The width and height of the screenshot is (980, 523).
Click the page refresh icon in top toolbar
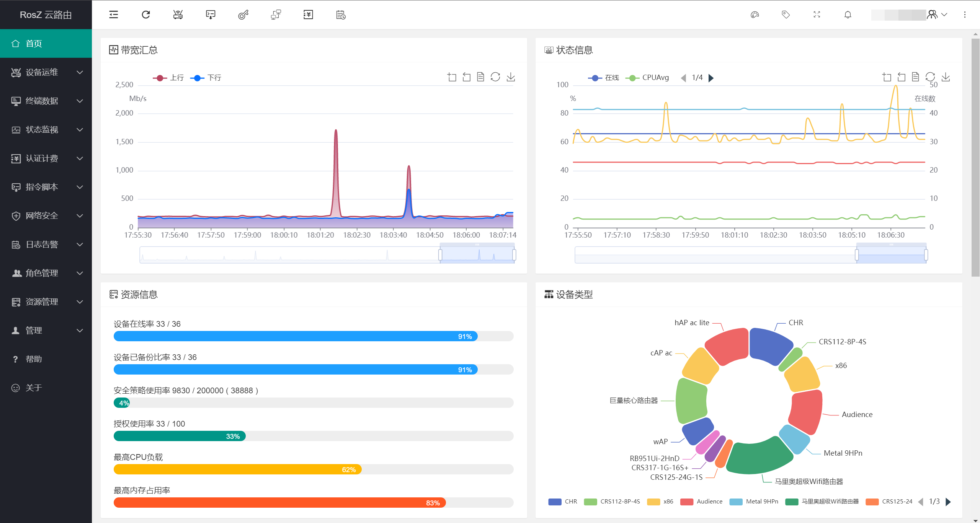[x=146, y=15]
